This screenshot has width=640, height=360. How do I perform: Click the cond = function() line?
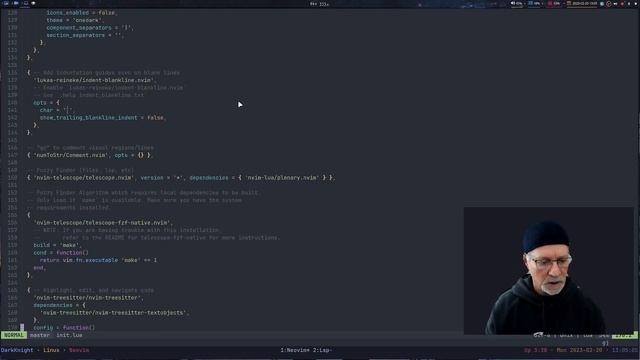61,253
